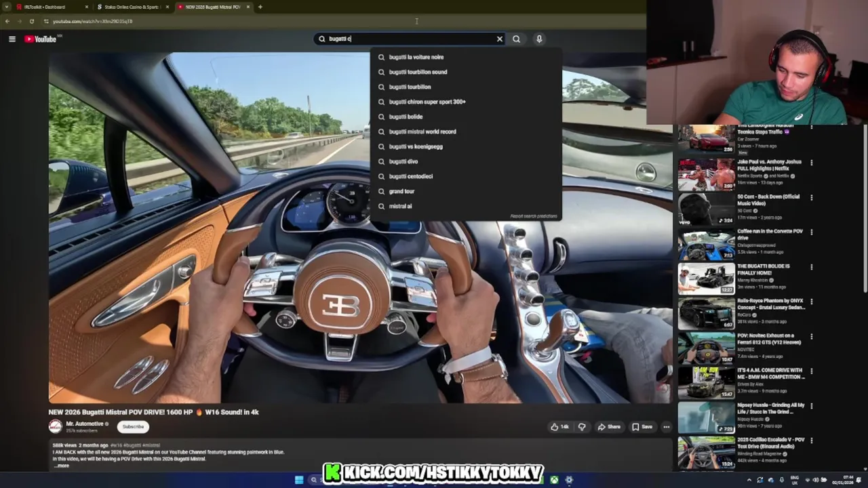The image size is (868, 488).
Task: Open the Settings gear in taskbar
Action: [x=569, y=480]
